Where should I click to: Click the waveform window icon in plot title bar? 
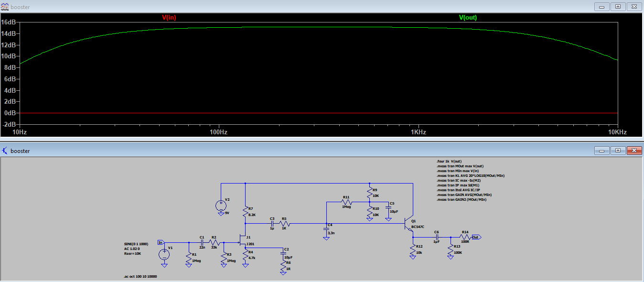(5, 7)
